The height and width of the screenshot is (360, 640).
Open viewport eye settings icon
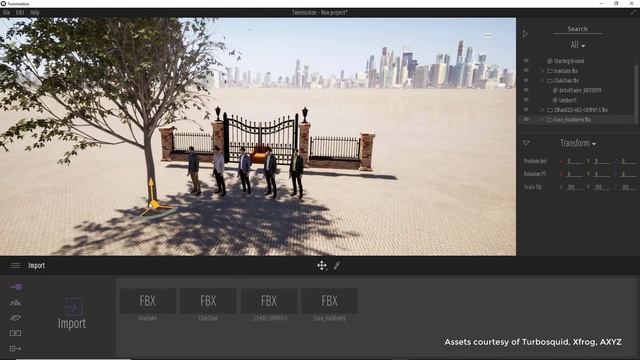coord(488,36)
